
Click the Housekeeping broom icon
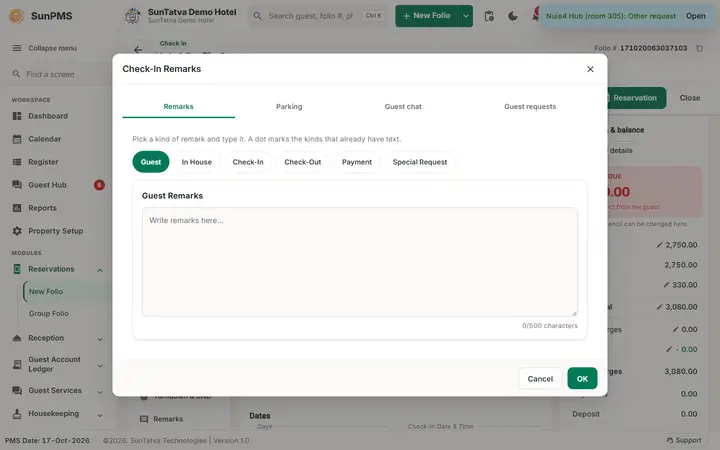tap(17, 414)
